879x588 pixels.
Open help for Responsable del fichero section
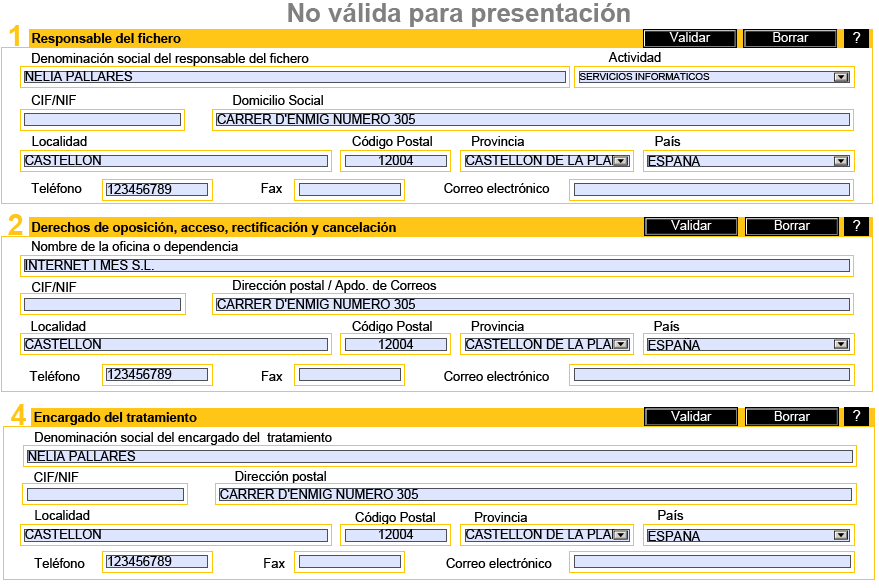[x=857, y=38]
